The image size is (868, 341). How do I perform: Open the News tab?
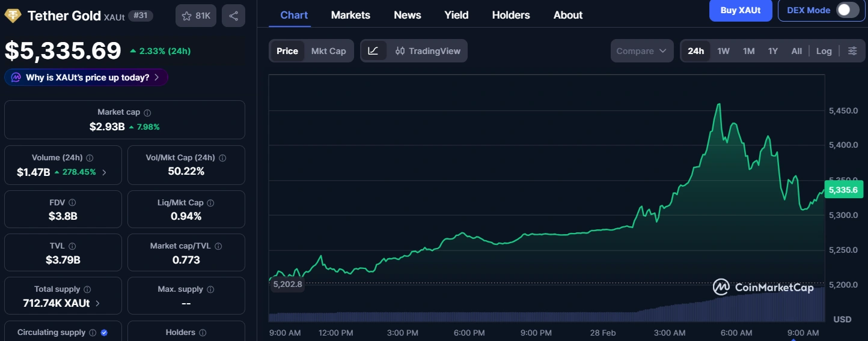click(x=408, y=15)
